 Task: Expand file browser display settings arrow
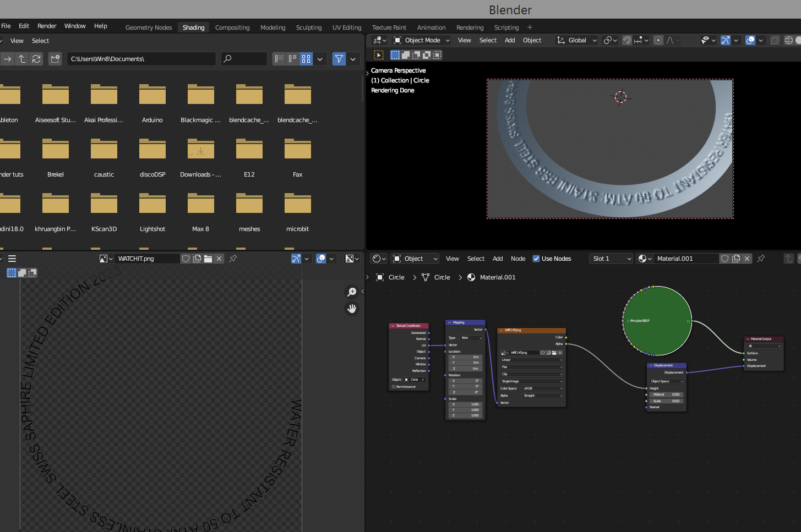[320, 59]
